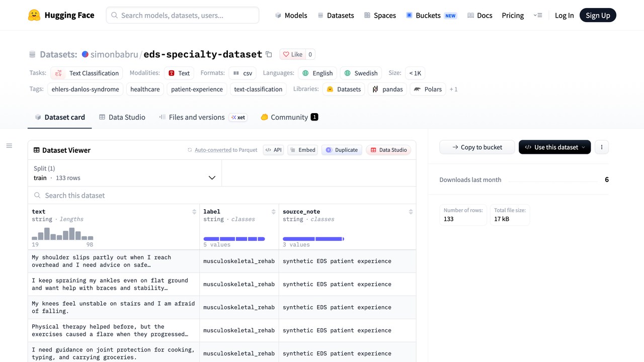Copy dataset name with the copy icon

269,54
